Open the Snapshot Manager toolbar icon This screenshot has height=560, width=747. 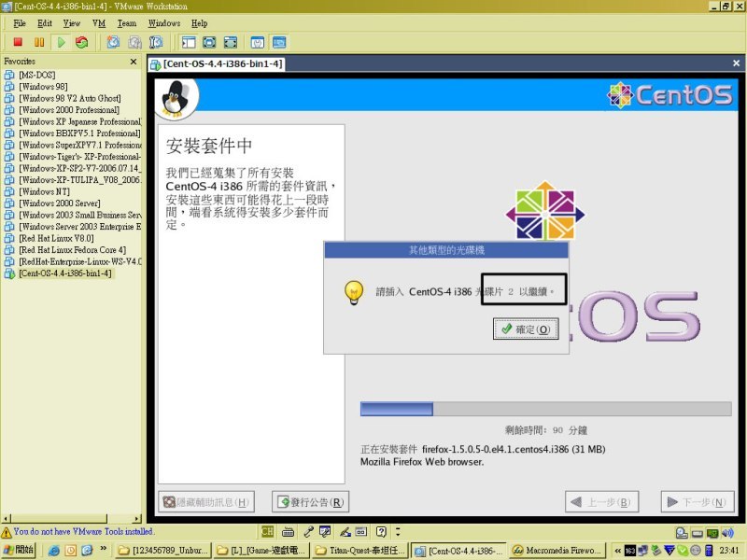click(x=156, y=42)
